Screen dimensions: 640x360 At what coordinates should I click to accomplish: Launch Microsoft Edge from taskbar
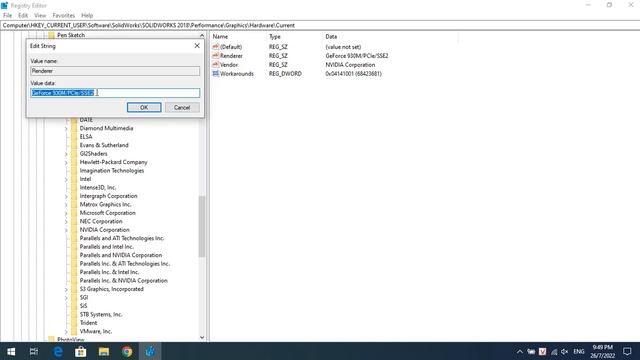pyautogui.click(x=58, y=351)
